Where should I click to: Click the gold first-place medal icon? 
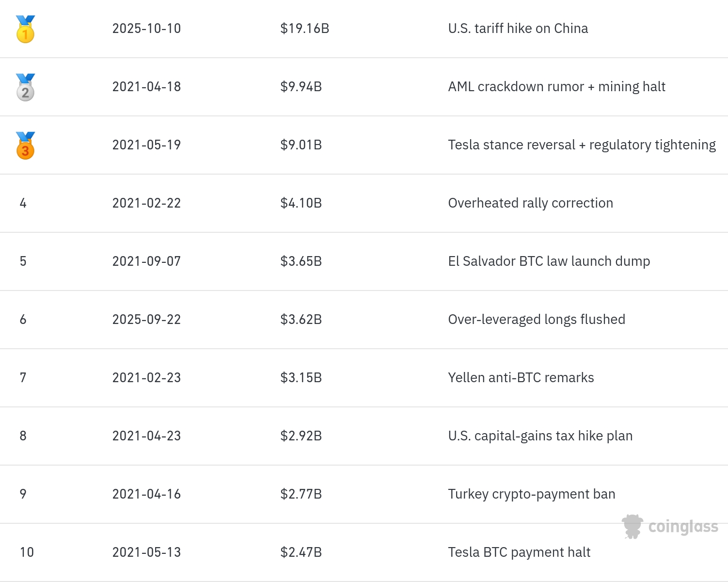tap(25, 30)
